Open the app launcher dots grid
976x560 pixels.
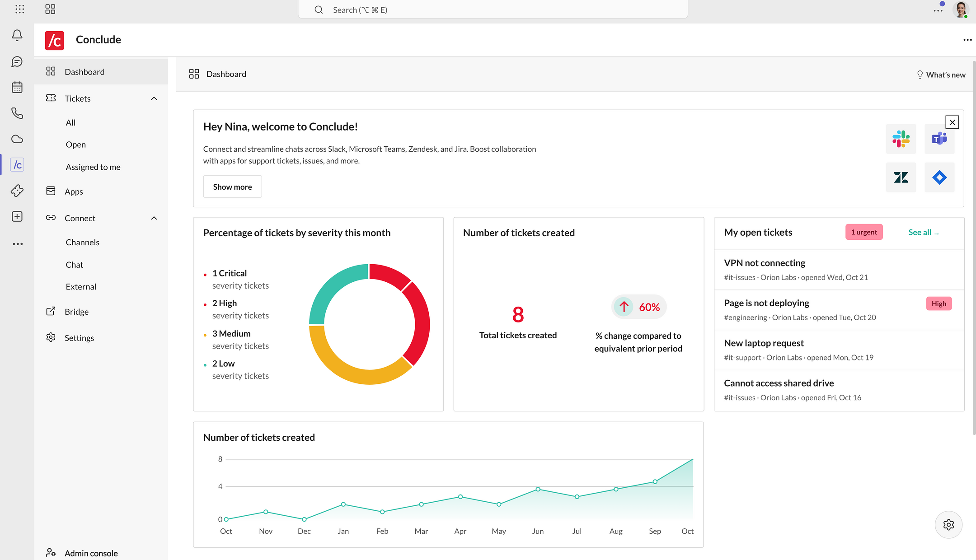19,9
